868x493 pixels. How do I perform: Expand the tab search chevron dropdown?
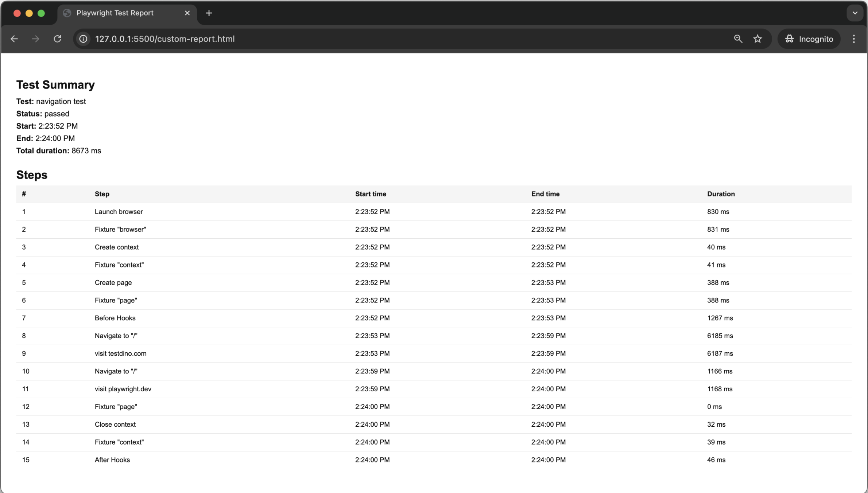(855, 13)
